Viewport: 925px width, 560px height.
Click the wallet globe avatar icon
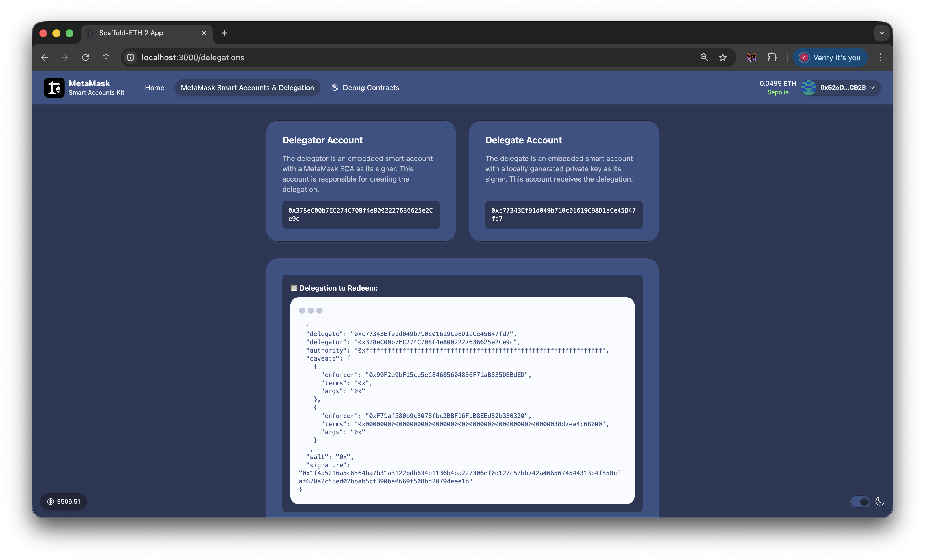point(809,87)
